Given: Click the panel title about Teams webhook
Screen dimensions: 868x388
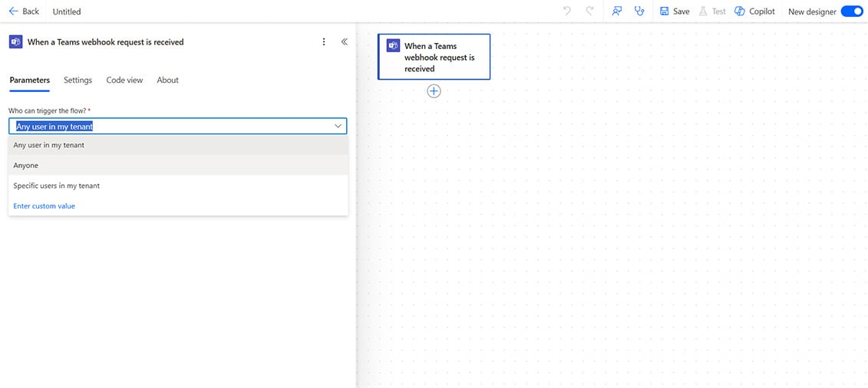Looking at the screenshot, I should click(106, 42).
